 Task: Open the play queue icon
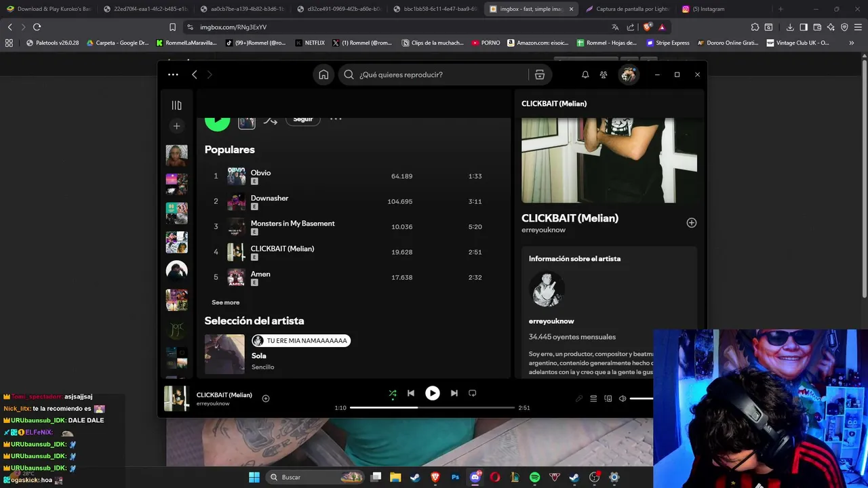(593, 399)
